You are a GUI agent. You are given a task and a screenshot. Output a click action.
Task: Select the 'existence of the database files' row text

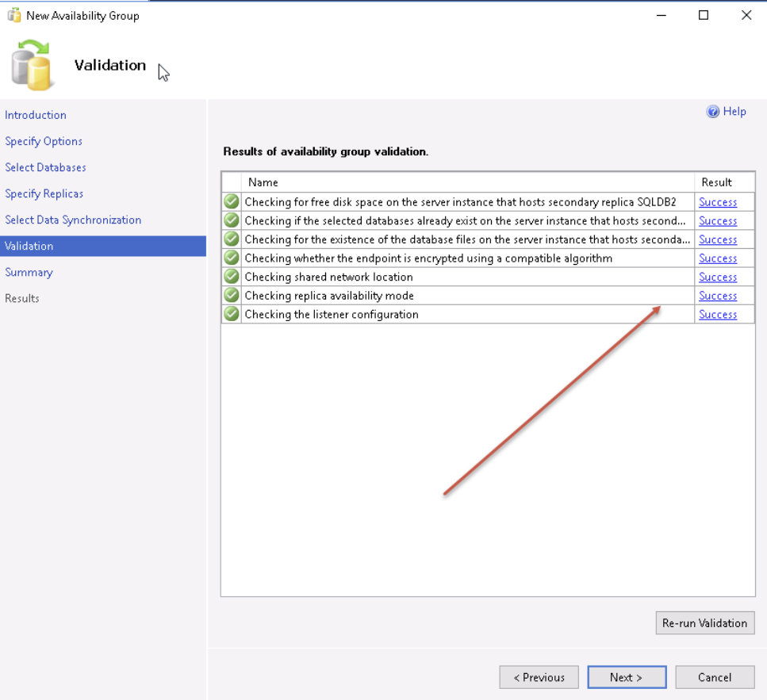tap(468, 239)
